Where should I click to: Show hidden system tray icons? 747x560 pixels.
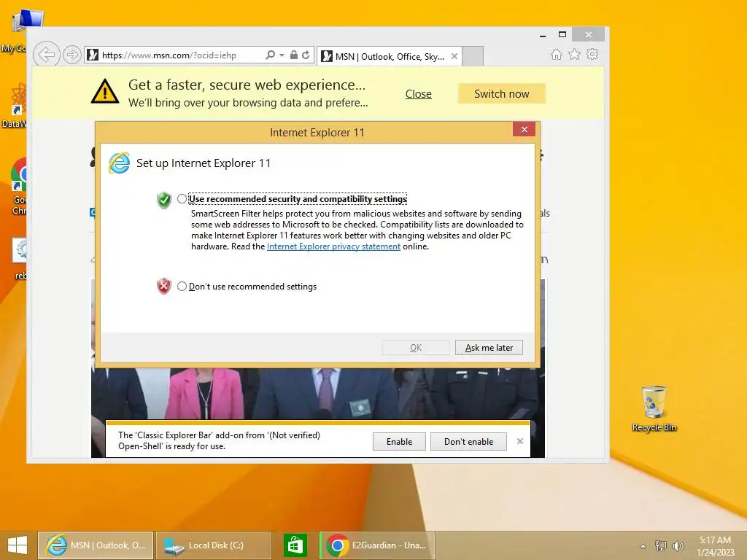coord(643,546)
